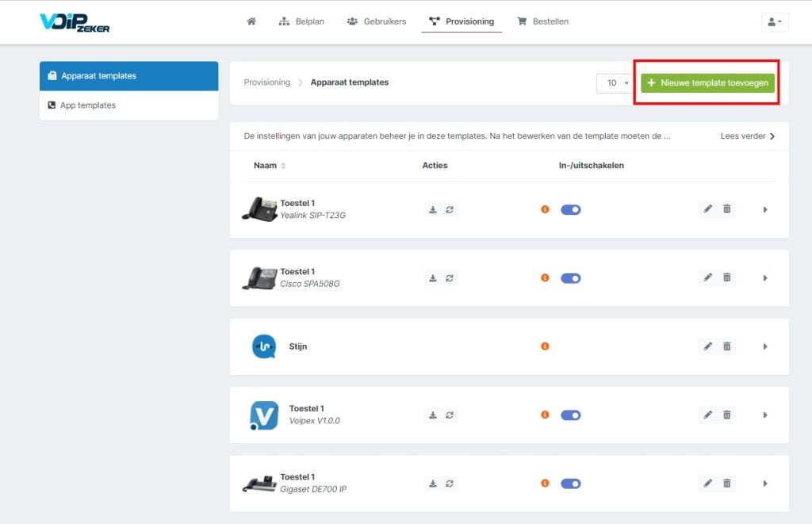
Task: Expand the Cisco SPA508G row
Action: (x=765, y=278)
